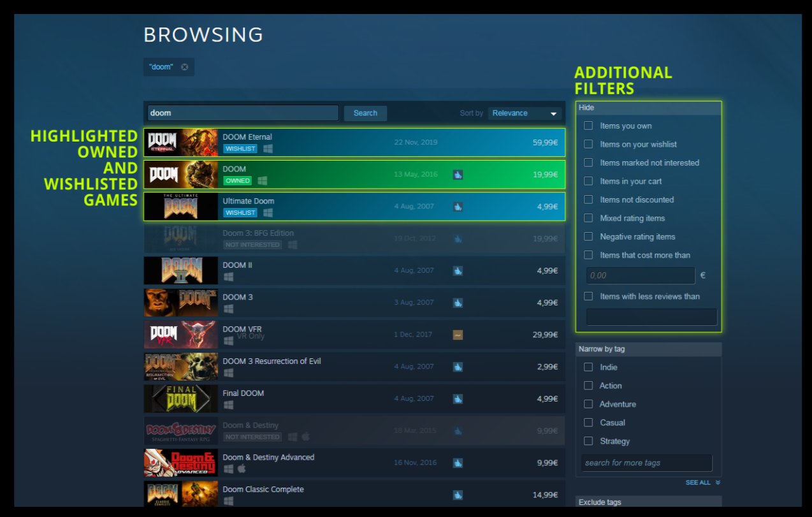This screenshot has width=812, height=517.
Task: Click the positive review icon for DOOM 19,99€
Action: pos(458,174)
